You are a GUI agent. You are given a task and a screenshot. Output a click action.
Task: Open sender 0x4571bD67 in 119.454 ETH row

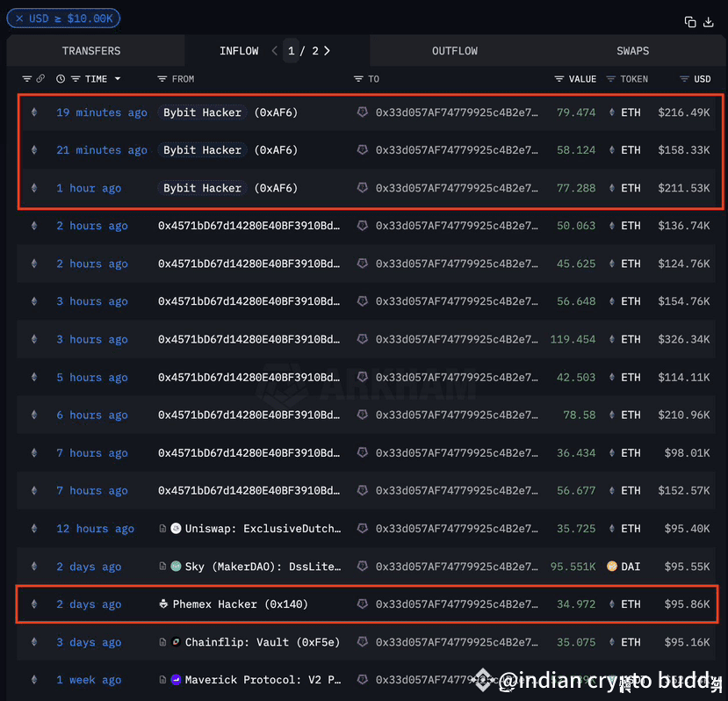[249, 340]
